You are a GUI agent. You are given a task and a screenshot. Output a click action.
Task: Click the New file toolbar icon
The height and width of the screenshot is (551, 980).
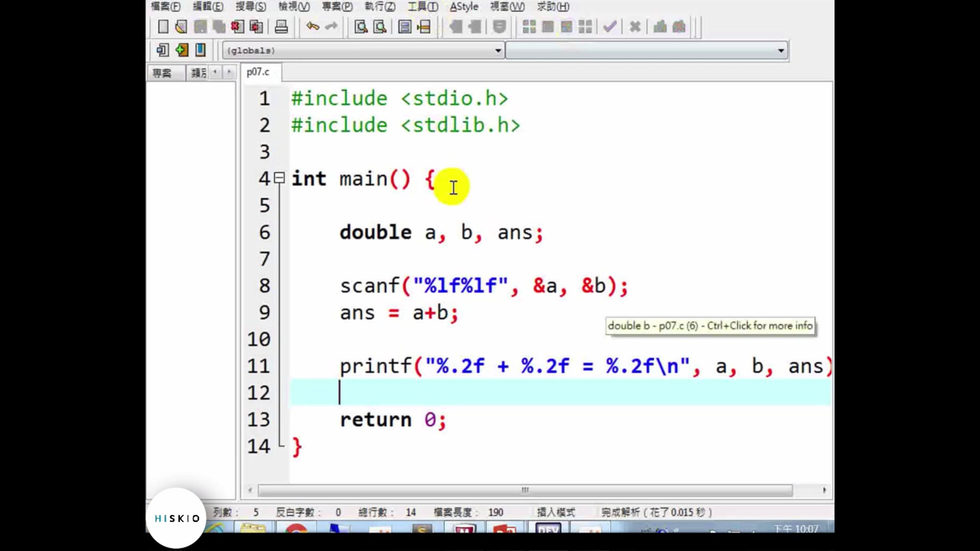(x=163, y=27)
